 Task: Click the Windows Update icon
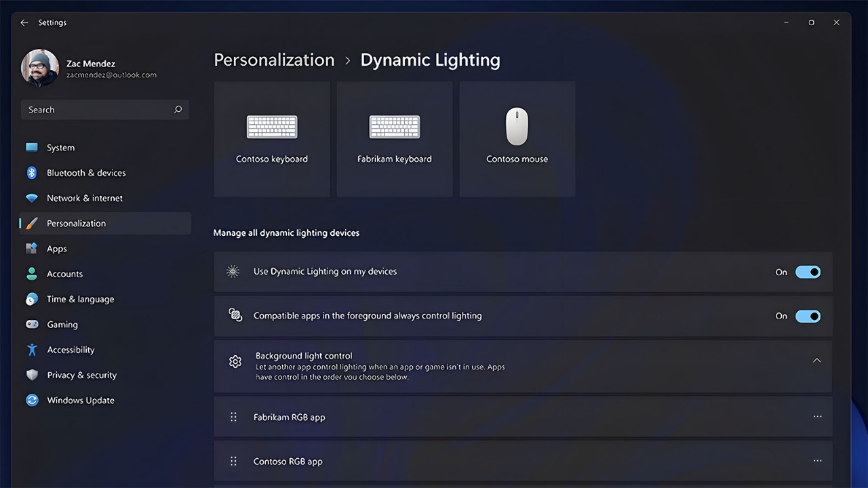[x=31, y=400]
